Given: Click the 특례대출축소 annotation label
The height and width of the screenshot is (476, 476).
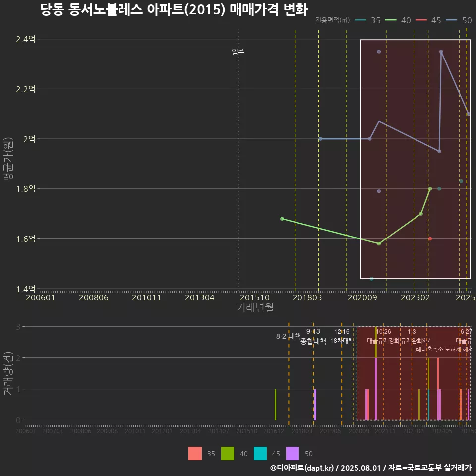Looking at the screenshot, I should point(427,349).
